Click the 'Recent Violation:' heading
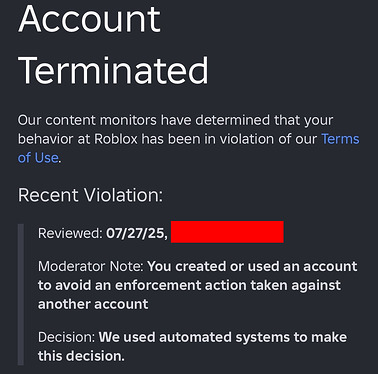Screen dimensions: 378x374 pyautogui.click(x=90, y=195)
